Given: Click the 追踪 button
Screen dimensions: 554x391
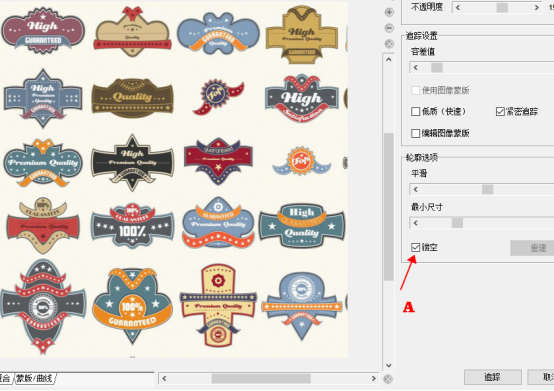Looking at the screenshot, I should coord(493,377).
